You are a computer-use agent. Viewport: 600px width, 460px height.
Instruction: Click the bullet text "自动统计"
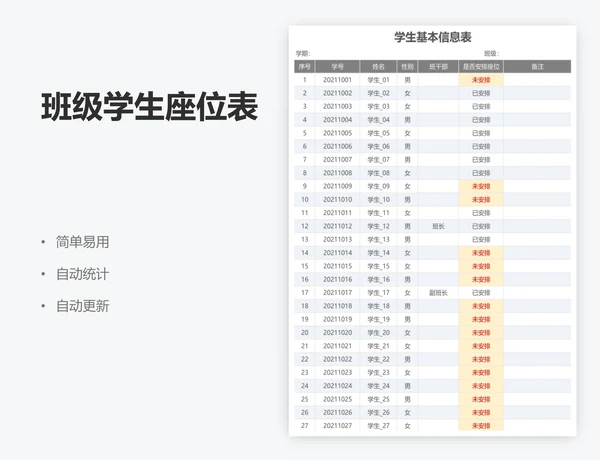click(x=83, y=274)
